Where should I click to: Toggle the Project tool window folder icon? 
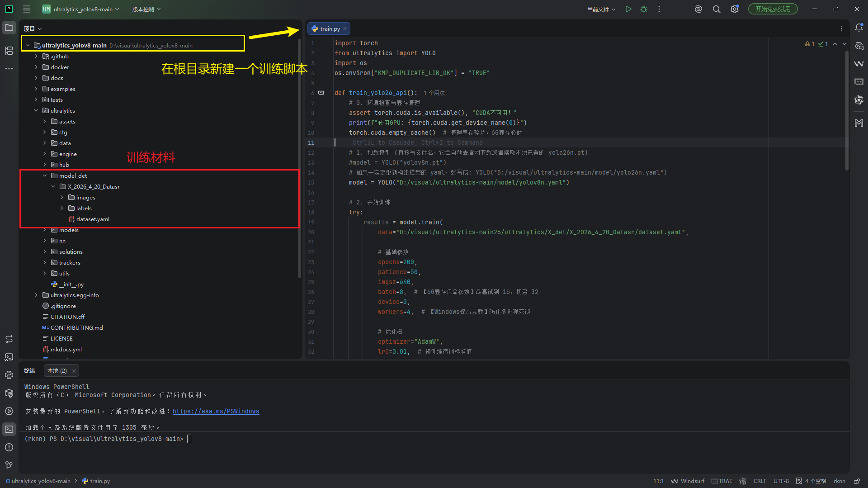9,28
